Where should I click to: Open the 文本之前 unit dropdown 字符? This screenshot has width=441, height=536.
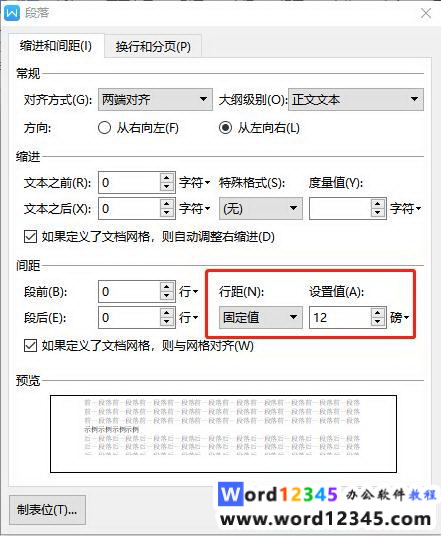click(194, 183)
